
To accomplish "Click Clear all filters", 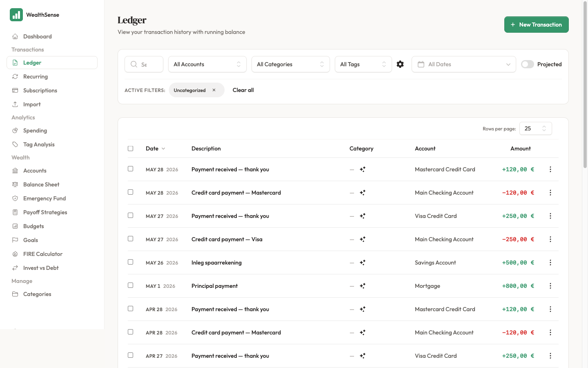I will [243, 90].
